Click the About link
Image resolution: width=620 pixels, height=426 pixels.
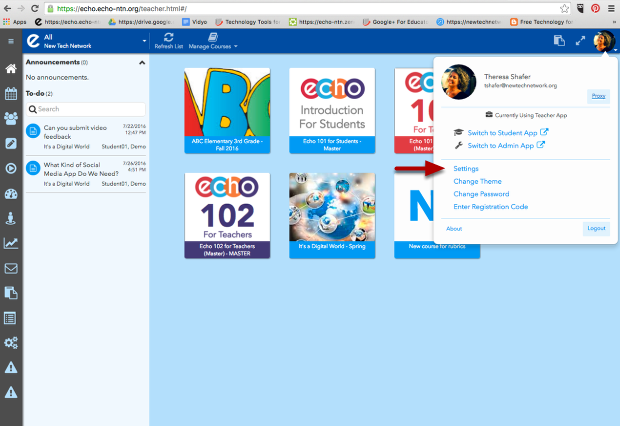pos(454,229)
